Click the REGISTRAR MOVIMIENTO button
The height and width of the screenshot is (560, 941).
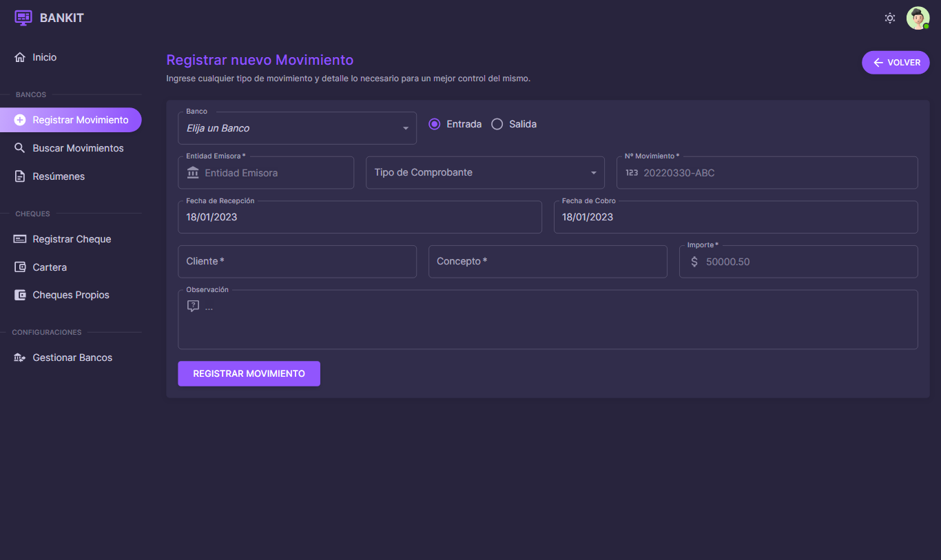249,373
